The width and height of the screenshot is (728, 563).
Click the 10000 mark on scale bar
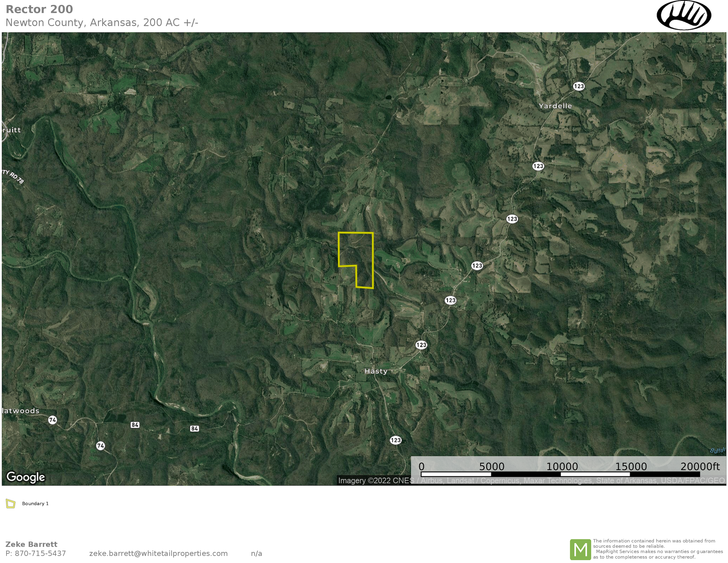562,467
